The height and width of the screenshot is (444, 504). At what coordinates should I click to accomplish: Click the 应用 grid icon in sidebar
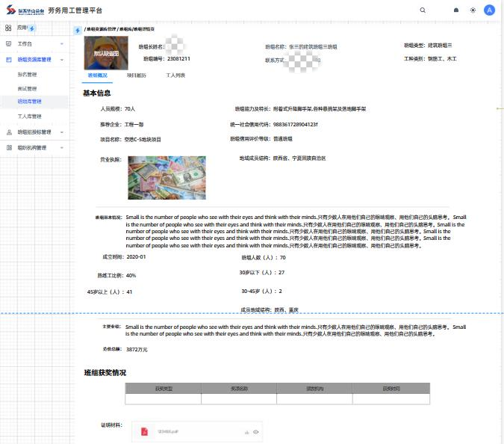point(10,28)
